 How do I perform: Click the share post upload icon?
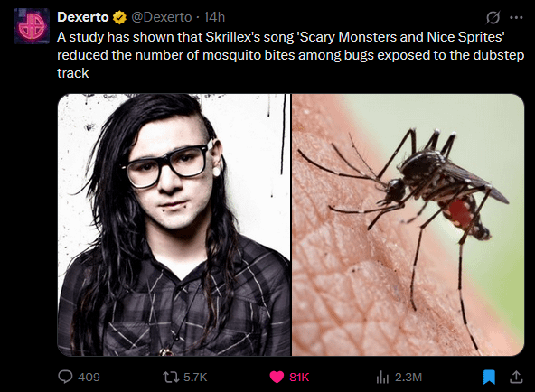click(516, 377)
